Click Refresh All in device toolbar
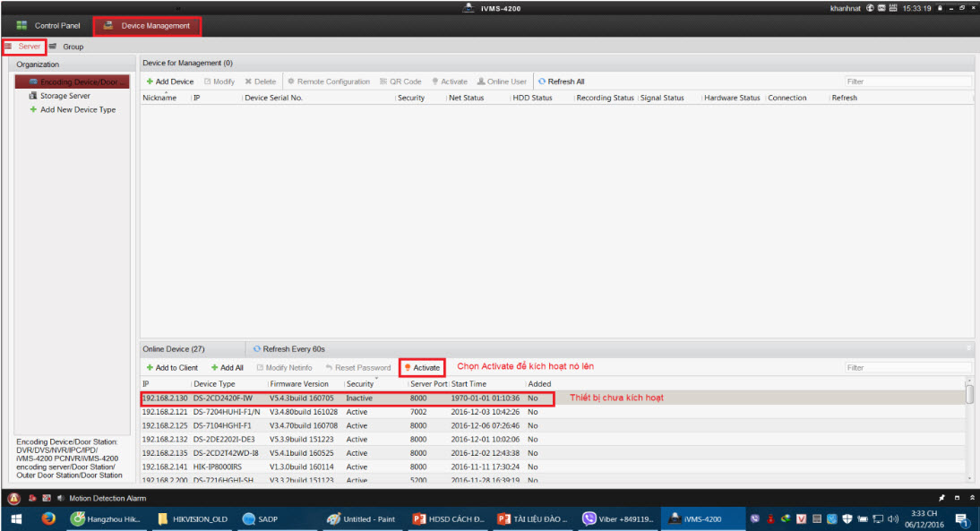This screenshot has height=531, width=980. point(562,81)
